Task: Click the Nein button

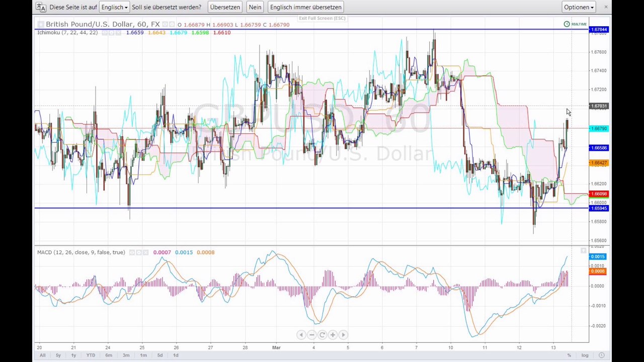Action: [255, 7]
